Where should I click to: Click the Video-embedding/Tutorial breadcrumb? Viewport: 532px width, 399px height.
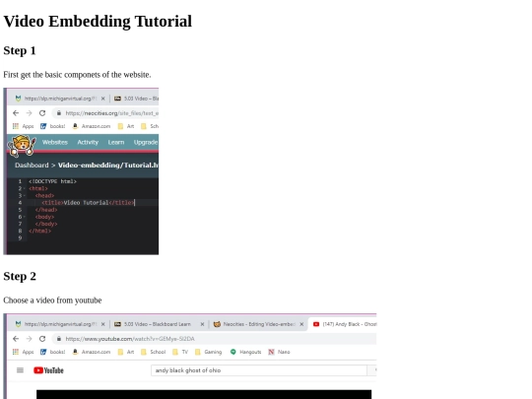[x=108, y=166]
